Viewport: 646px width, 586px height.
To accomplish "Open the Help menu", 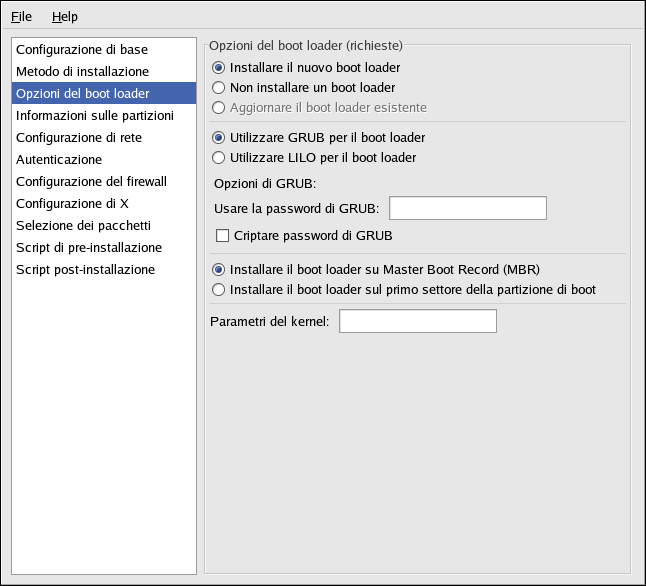I will [65, 16].
